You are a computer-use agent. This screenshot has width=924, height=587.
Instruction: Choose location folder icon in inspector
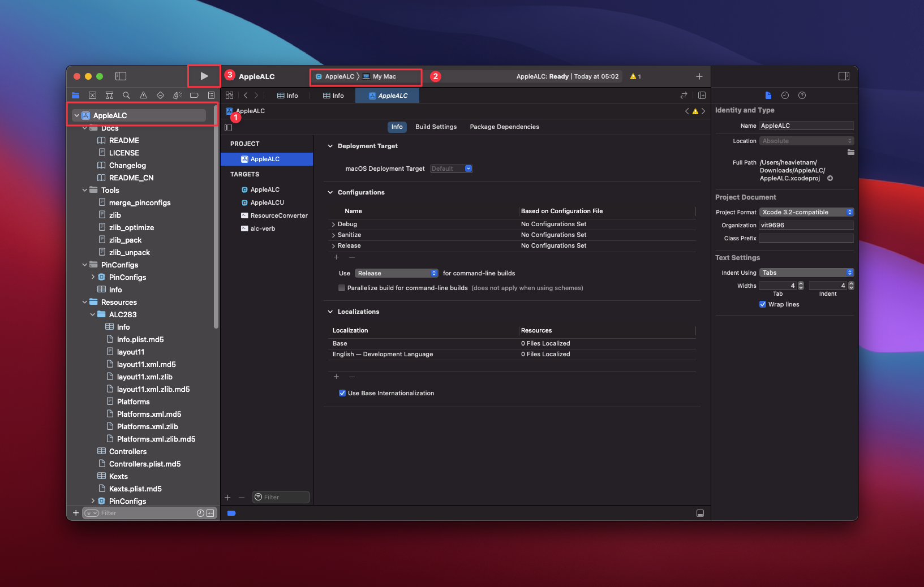[x=850, y=152]
